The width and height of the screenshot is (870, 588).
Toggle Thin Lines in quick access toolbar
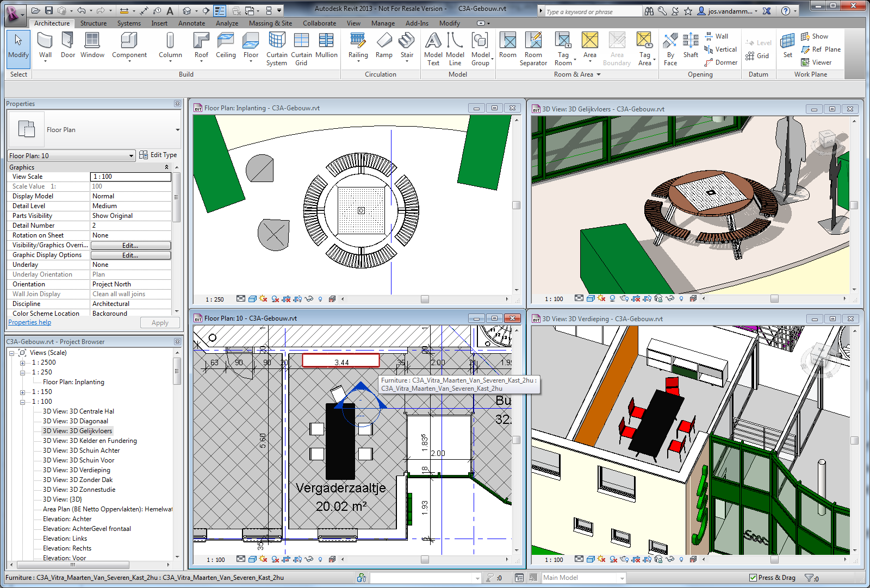pos(220,10)
